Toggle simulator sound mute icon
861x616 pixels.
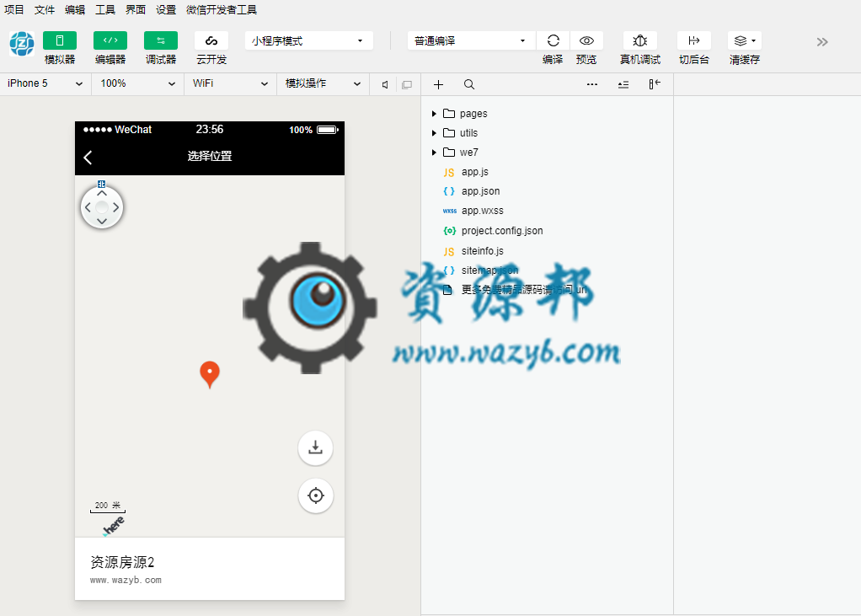[385, 84]
